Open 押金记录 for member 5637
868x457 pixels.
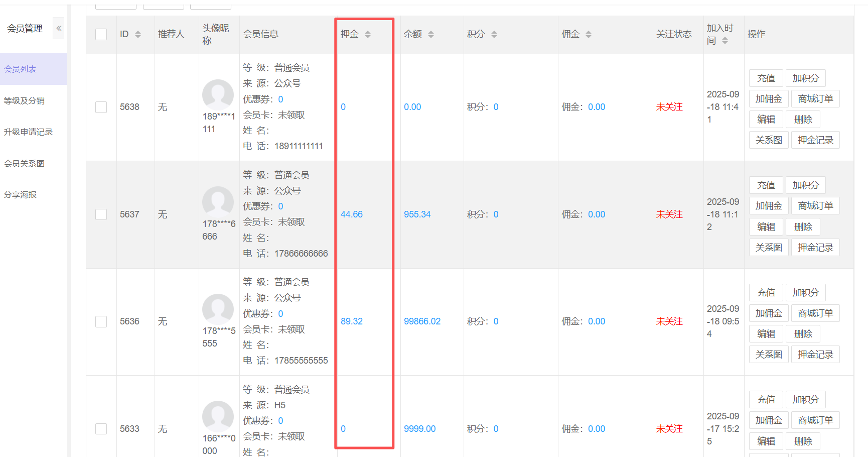[815, 248]
